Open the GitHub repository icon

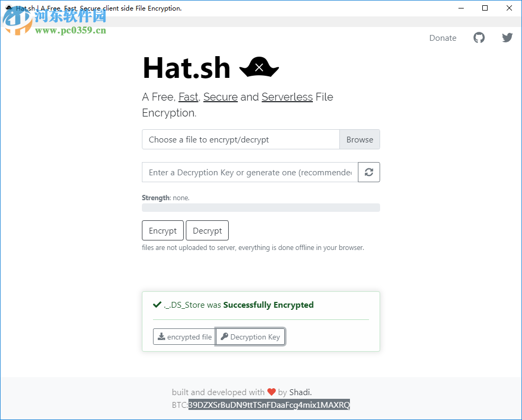coord(479,38)
